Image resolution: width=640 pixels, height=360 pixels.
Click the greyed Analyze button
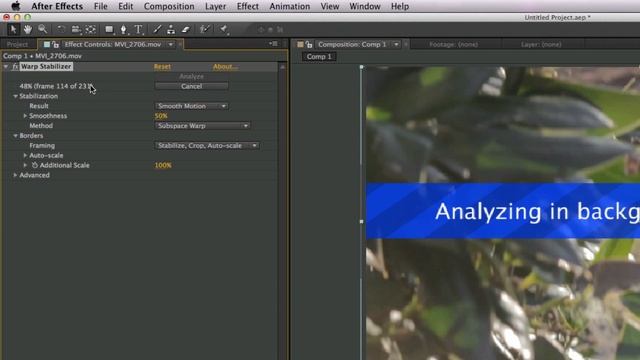(x=191, y=76)
